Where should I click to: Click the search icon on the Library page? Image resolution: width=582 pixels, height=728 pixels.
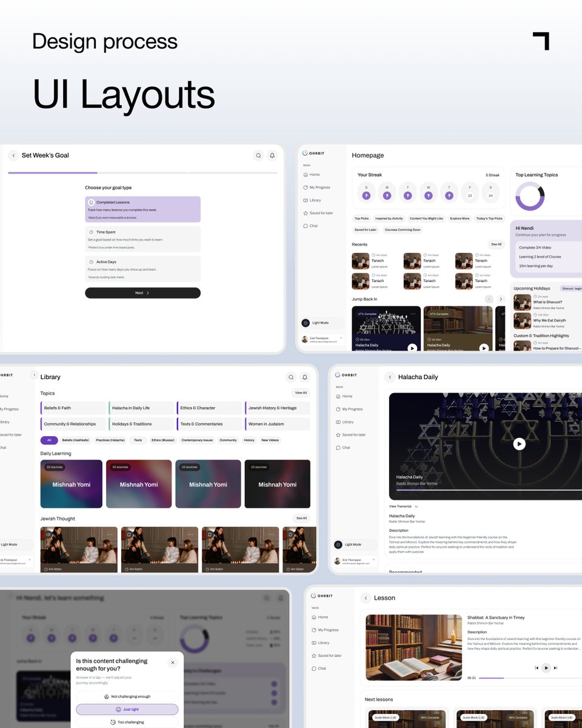[x=291, y=377]
